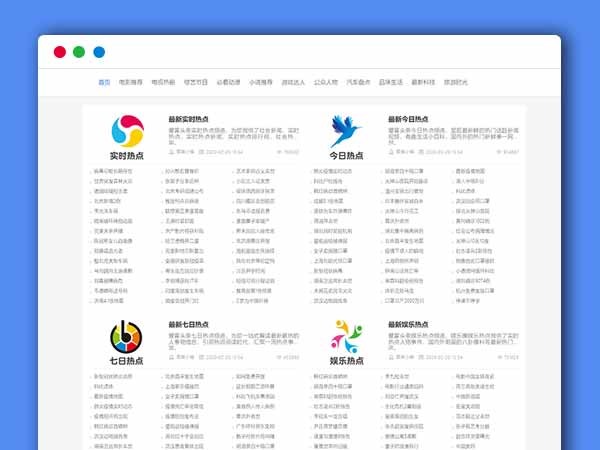The image size is (600, 450).
Task: Click the green window dot
Action: point(79,52)
